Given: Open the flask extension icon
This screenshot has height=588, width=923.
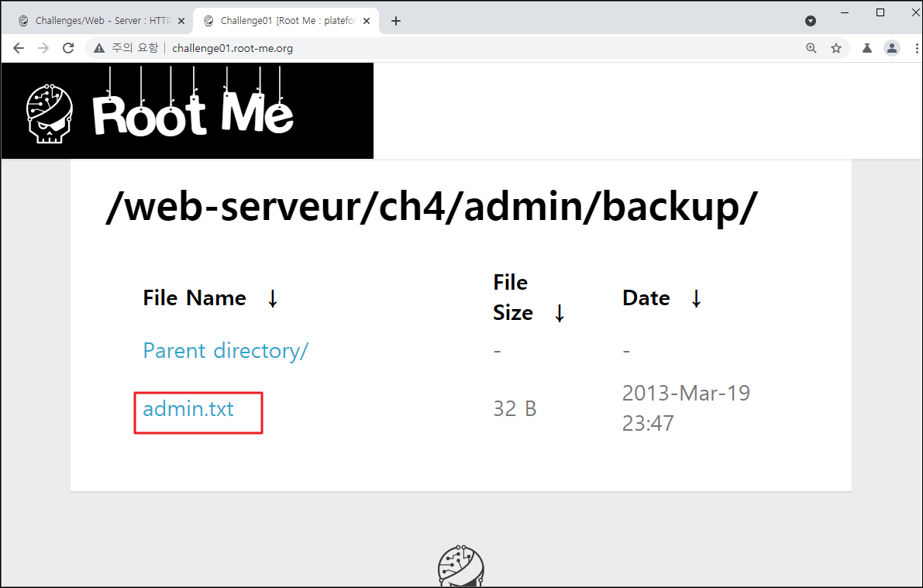Looking at the screenshot, I should [867, 48].
